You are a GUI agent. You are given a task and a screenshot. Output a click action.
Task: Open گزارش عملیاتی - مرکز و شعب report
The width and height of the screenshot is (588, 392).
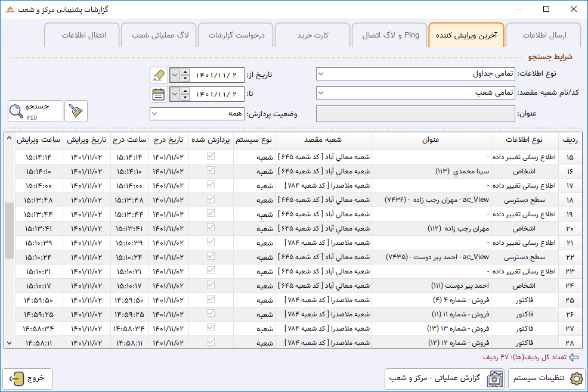[445, 379]
